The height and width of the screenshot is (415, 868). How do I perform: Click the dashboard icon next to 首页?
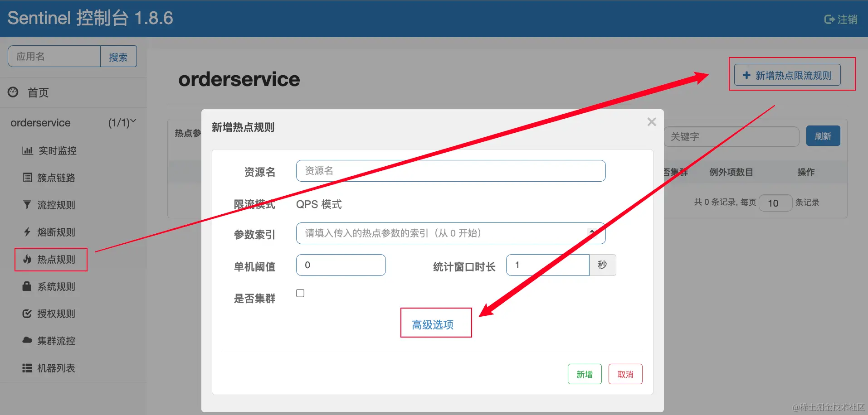click(13, 92)
